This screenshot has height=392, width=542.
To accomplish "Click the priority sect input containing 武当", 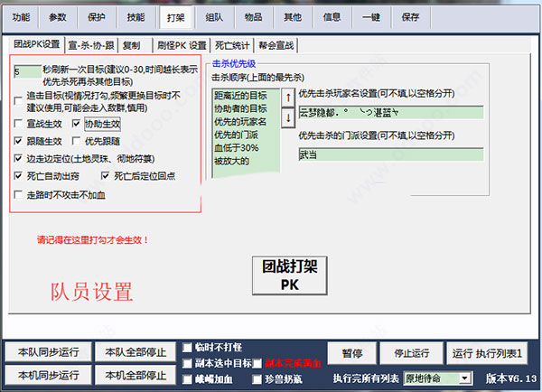I will (391, 154).
